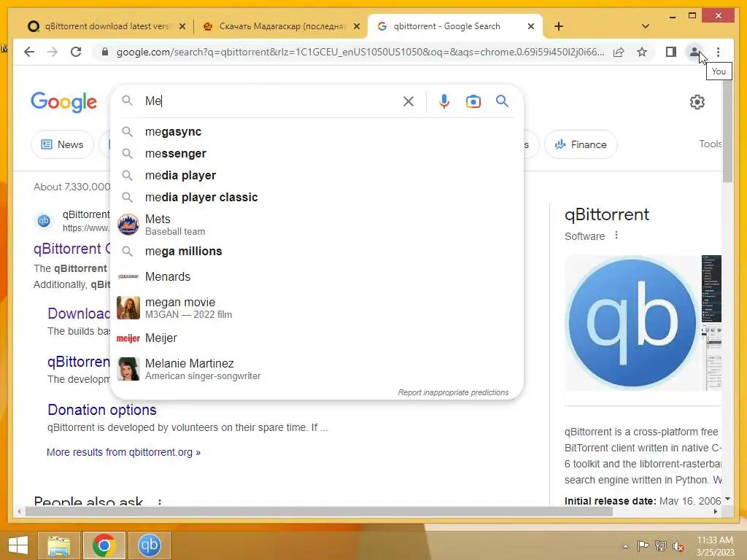Open Google search settings gear

pyautogui.click(x=697, y=102)
